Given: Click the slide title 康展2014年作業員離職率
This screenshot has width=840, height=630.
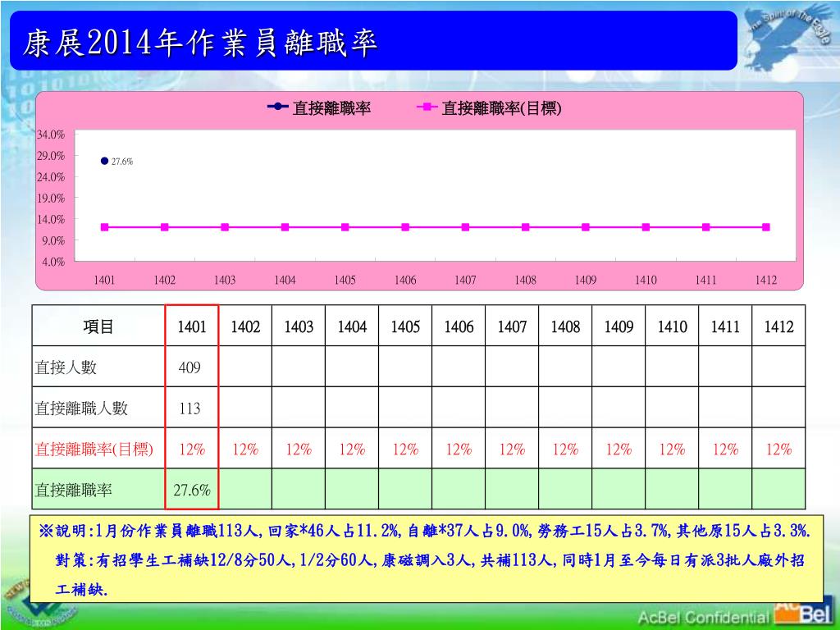Looking at the screenshot, I should pyautogui.click(x=200, y=43).
